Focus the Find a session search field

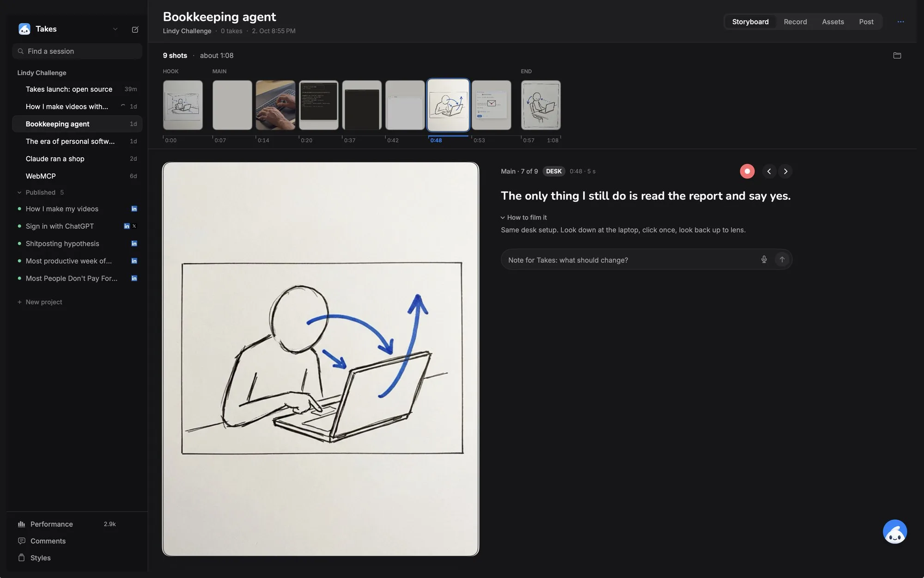click(x=77, y=51)
